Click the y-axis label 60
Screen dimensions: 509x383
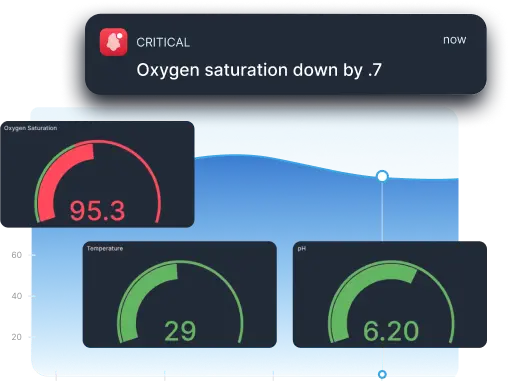[x=17, y=255]
